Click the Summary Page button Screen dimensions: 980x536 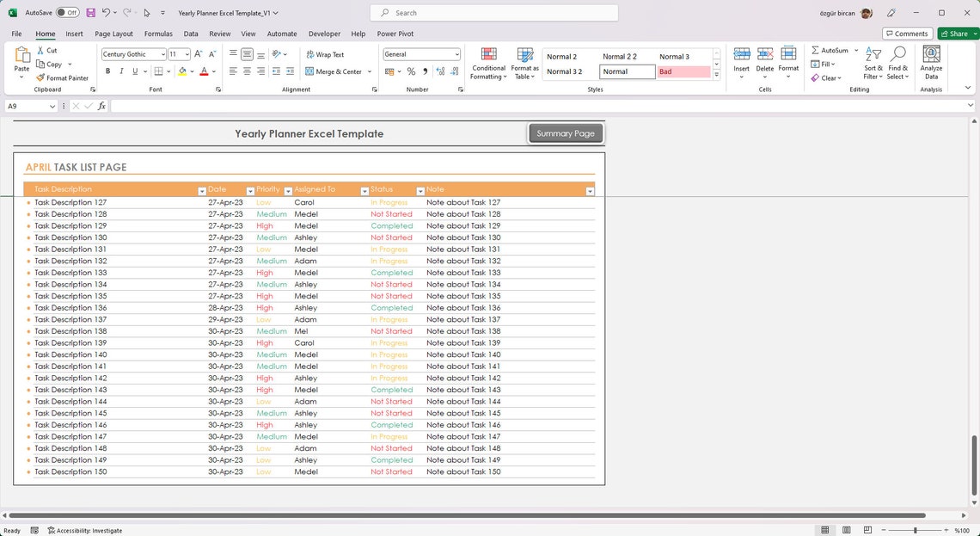tap(566, 133)
